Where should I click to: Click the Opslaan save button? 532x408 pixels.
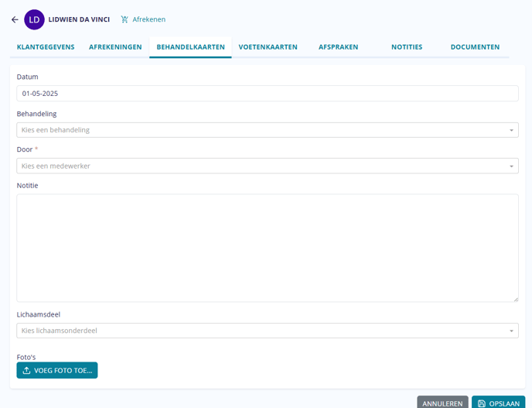point(498,403)
